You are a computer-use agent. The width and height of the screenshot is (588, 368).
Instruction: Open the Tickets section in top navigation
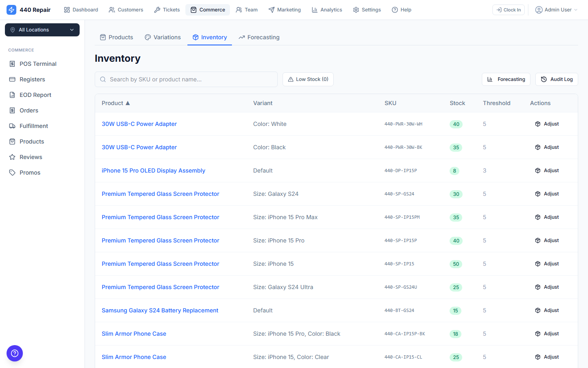tap(167, 9)
